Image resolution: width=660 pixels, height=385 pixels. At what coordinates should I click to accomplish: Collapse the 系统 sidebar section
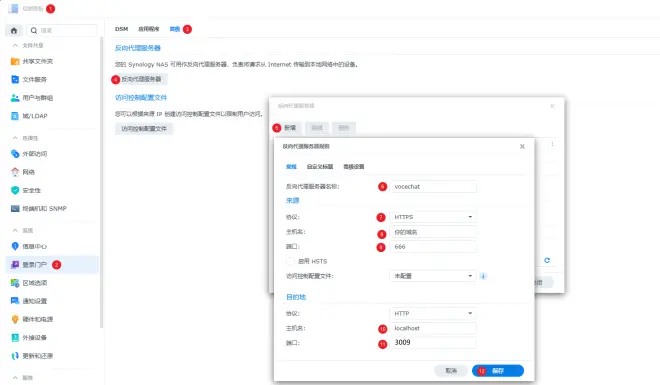click(x=15, y=231)
